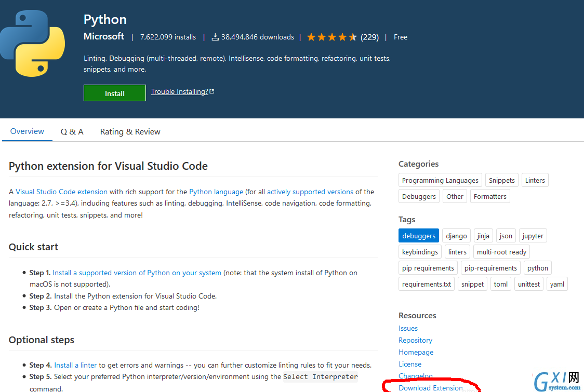Screen dimensions: 584x392
Task: Click the Select Interpreter code text
Action: [320, 377]
